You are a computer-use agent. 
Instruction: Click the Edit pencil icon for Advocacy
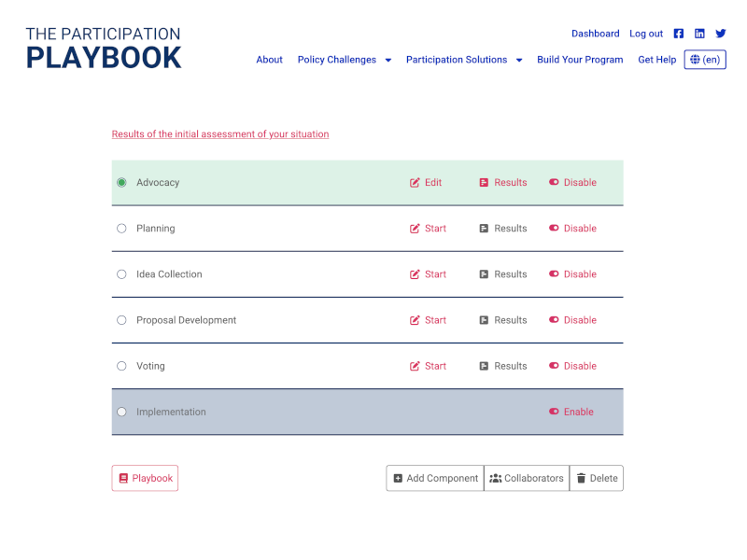point(415,182)
